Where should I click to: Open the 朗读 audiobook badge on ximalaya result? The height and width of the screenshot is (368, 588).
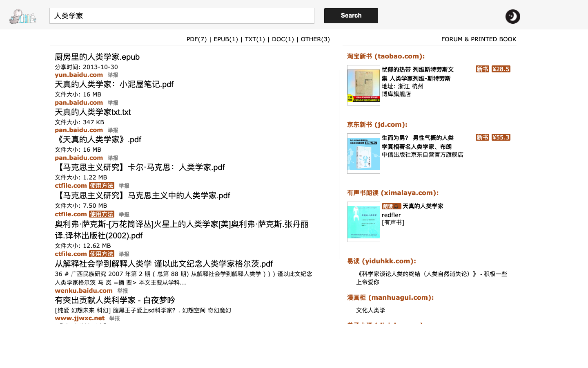tap(392, 206)
